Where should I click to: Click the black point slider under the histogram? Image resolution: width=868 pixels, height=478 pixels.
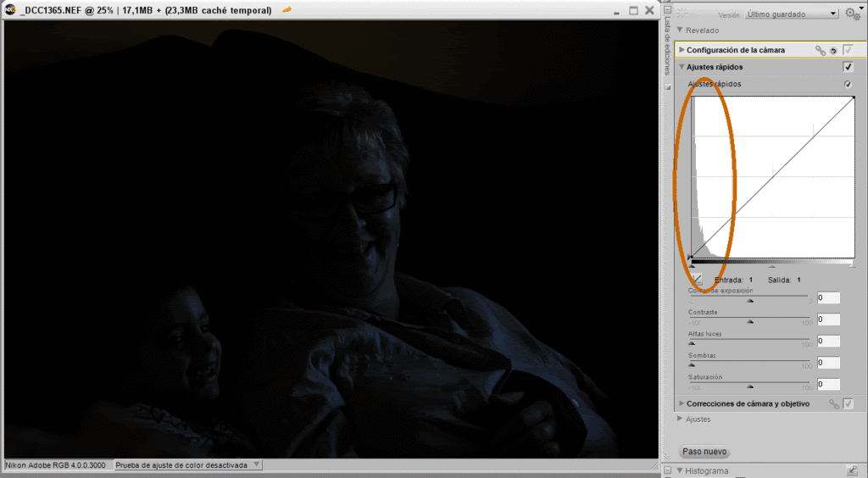[692, 266]
